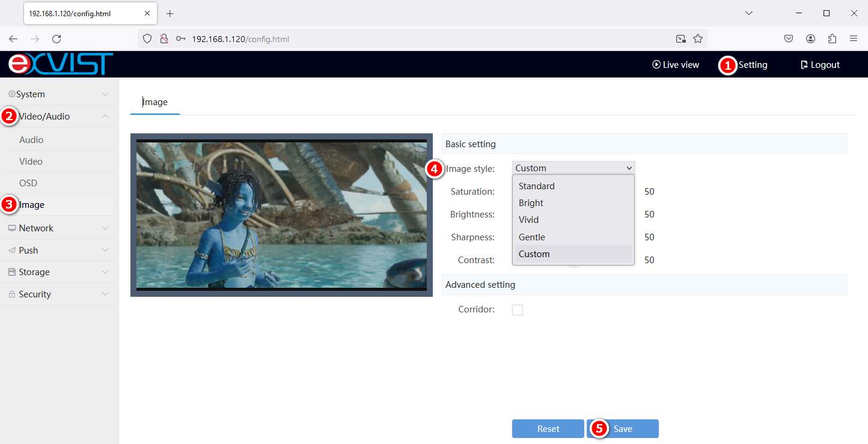Open Live view from the header

pos(676,64)
